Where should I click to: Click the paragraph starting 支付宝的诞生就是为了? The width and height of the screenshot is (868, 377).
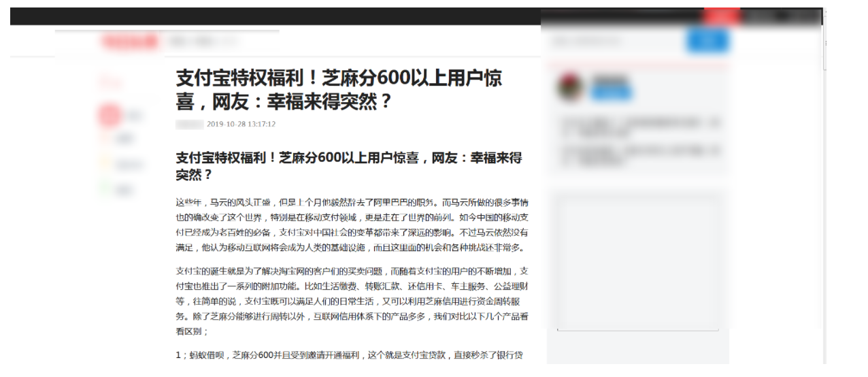click(352, 301)
